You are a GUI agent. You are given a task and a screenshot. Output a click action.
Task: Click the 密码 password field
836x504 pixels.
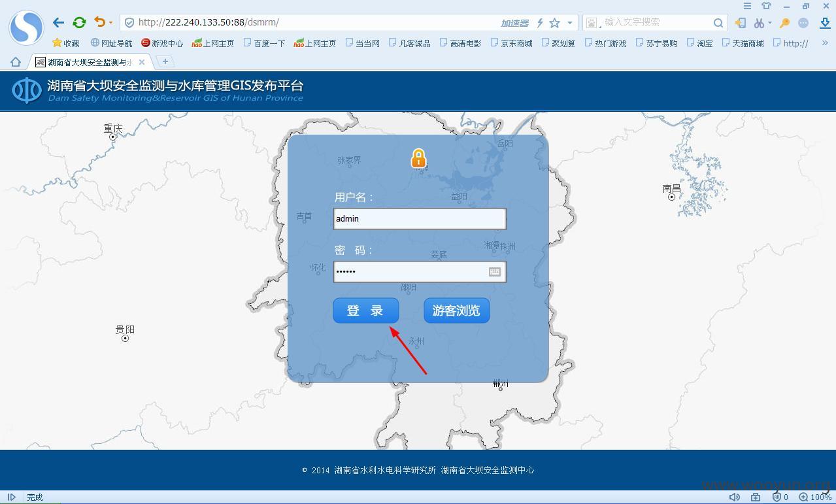tap(420, 271)
